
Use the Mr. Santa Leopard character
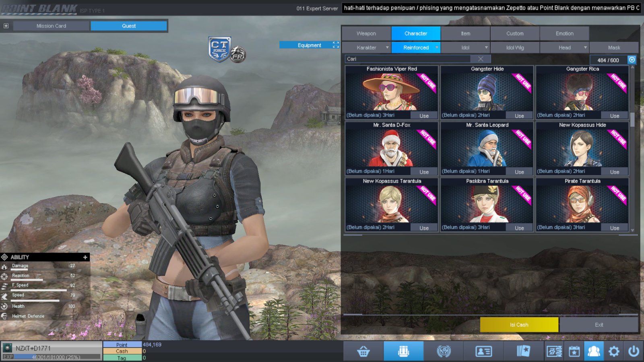point(520,172)
